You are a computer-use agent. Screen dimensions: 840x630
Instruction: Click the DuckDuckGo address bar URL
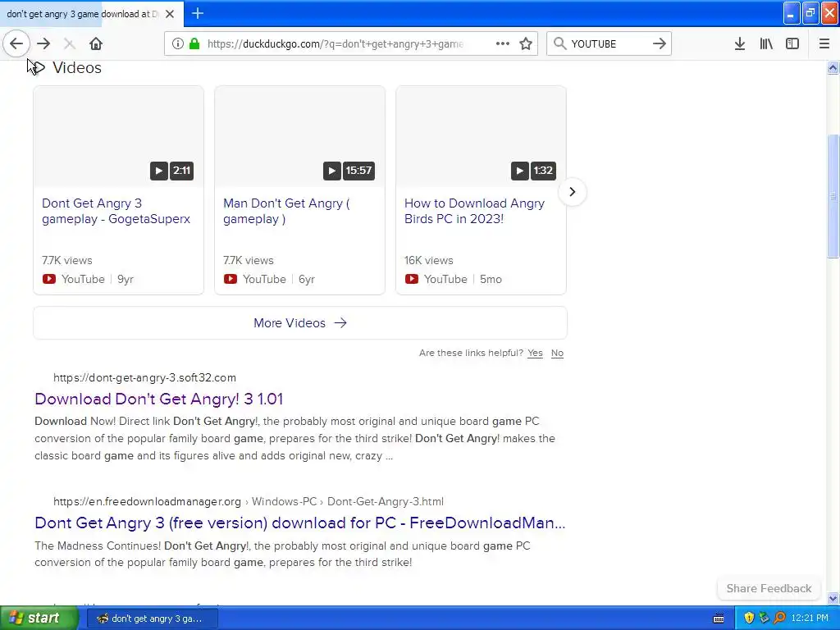point(335,44)
